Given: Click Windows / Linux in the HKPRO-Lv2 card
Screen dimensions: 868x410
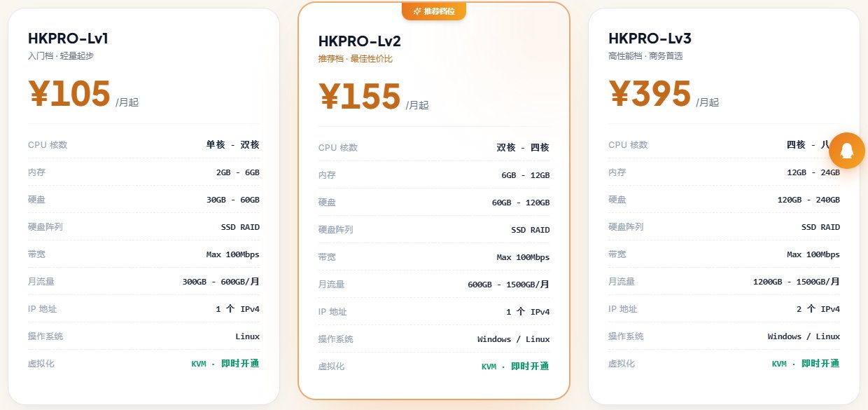Looking at the screenshot, I should tap(514, 339).
